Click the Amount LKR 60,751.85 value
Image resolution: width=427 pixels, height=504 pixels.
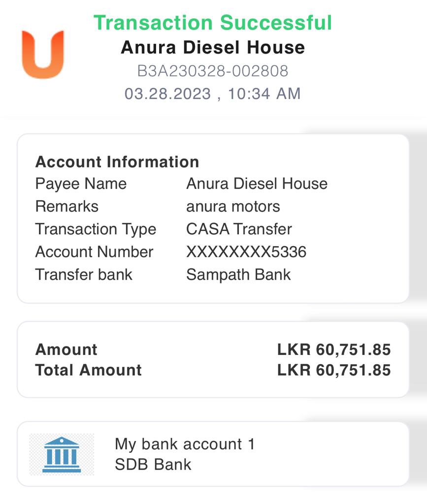tap(334, 349)
